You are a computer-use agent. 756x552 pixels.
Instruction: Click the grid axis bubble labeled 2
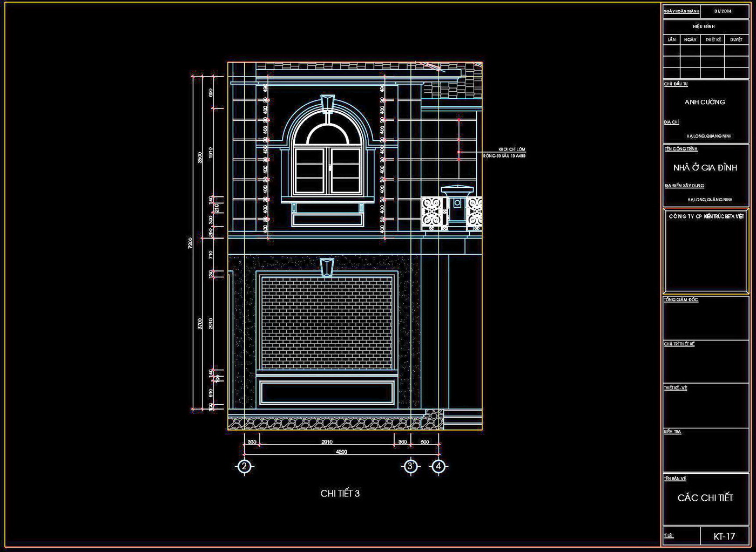pyautogui.click(x=245, y=466)
